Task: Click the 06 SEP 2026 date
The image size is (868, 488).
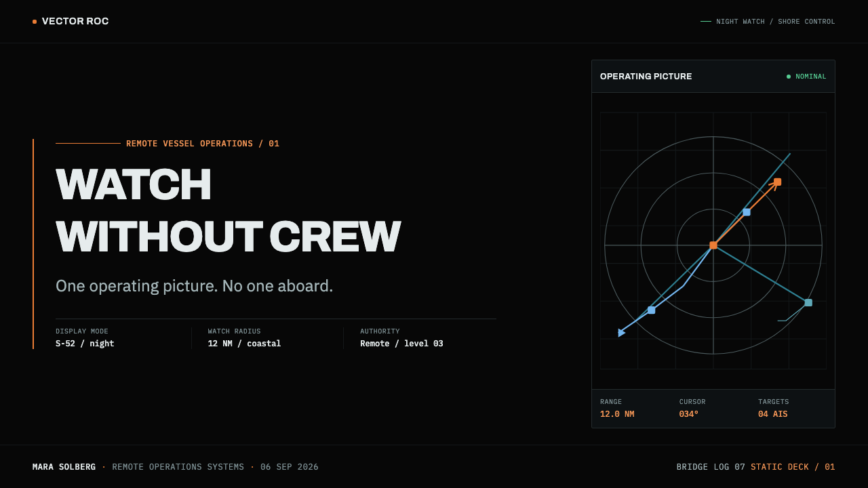Action: click(x=290, y=467)
